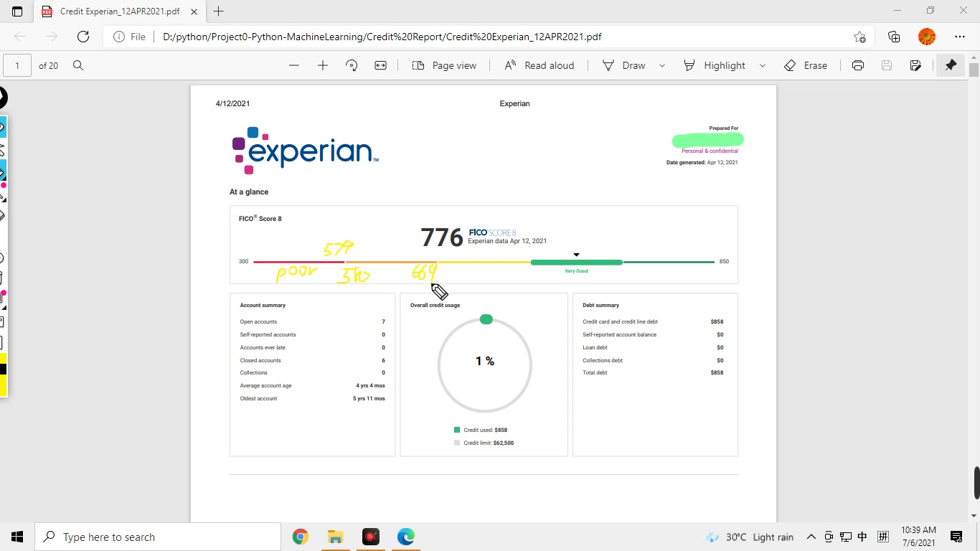Toggle the Draw tool
Screen dimensions: 980x551
tap(623, 65)
